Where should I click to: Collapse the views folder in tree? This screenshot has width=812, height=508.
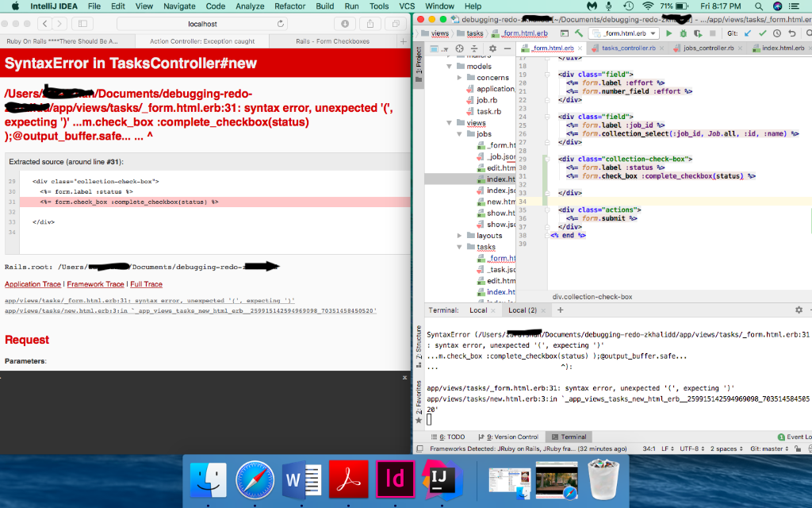(449, 123)
